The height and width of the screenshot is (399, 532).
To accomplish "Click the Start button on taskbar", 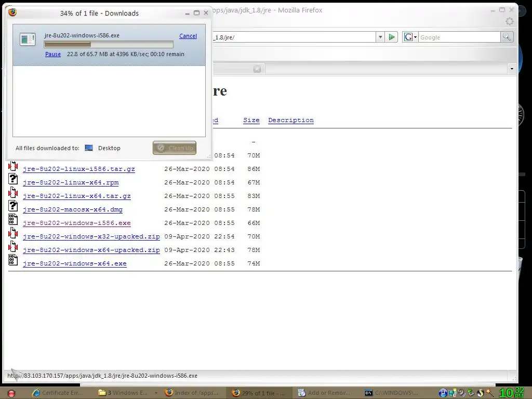I will coord(11,393).
